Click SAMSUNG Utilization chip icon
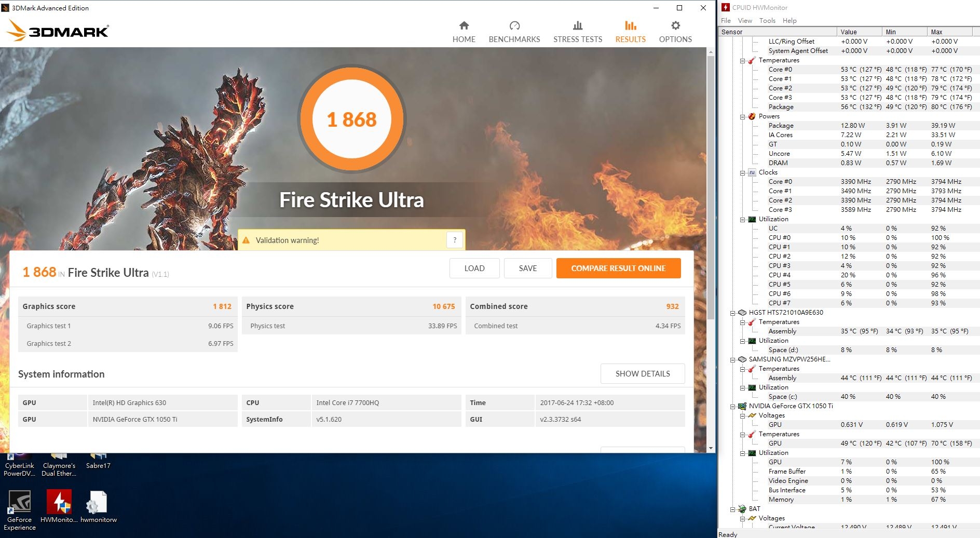This screenshot has width=980, height=538. (752, 387)
